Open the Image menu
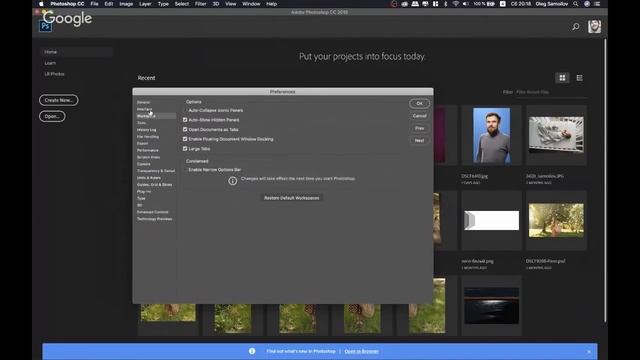This screenshot has height=360, width=640. [126, 4]
